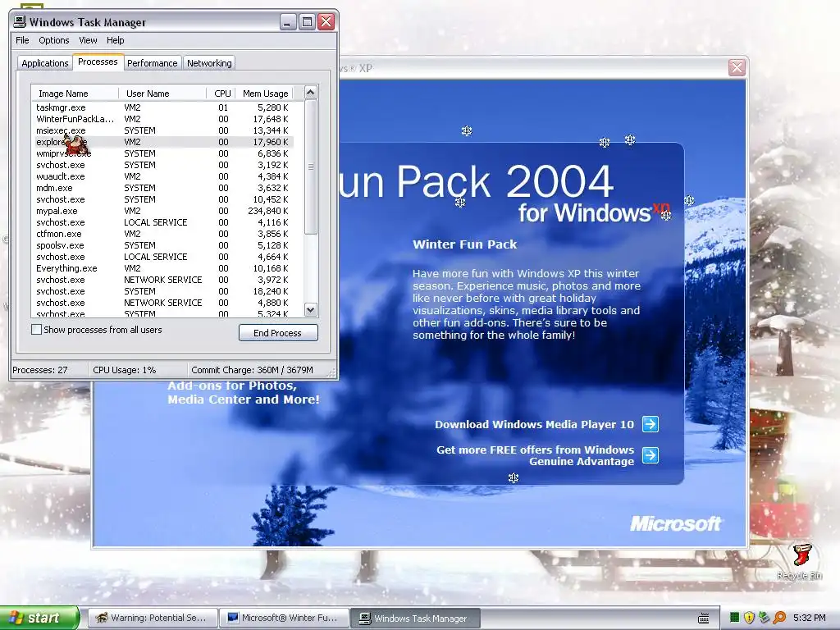This screenshot has height=630, width=840.
Task: Close the Winter Fun Pack window
Action: pos(737,67)
